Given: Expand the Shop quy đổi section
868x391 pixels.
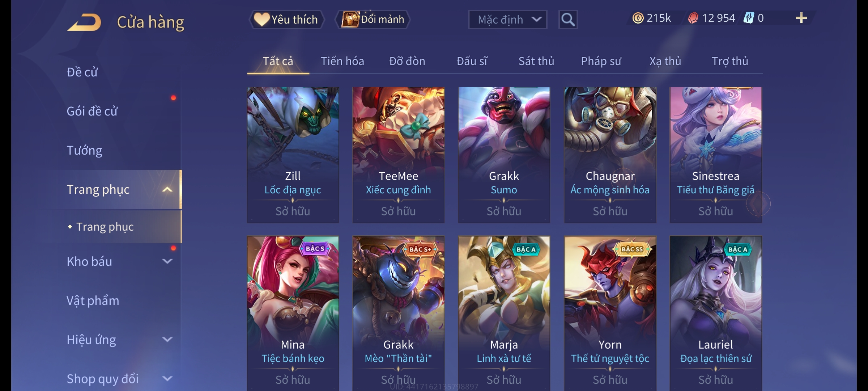Looking at the screenshot, I should (167, 378).
